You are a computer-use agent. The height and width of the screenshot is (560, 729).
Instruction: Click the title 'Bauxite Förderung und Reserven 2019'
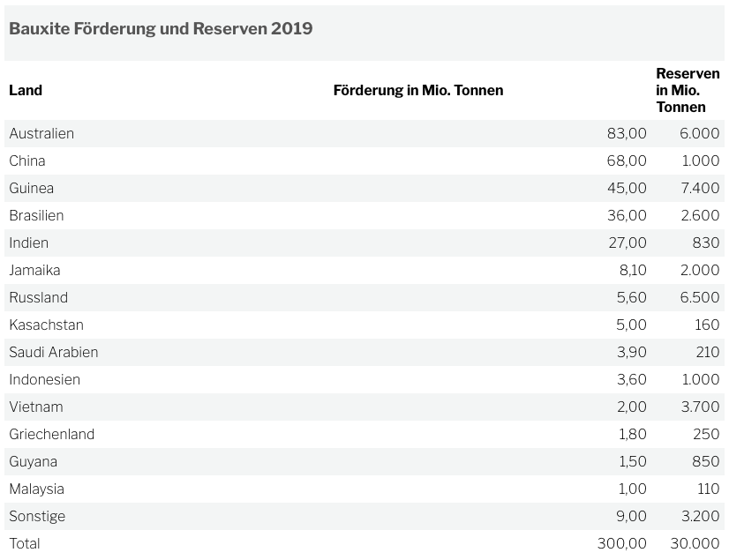pos(161,28)
